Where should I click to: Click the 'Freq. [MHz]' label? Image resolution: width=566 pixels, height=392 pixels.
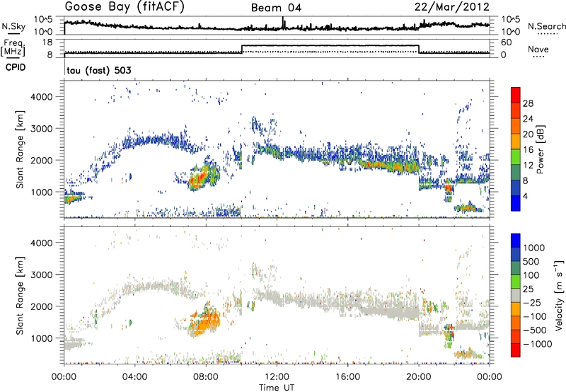click(x=13, y=48)
